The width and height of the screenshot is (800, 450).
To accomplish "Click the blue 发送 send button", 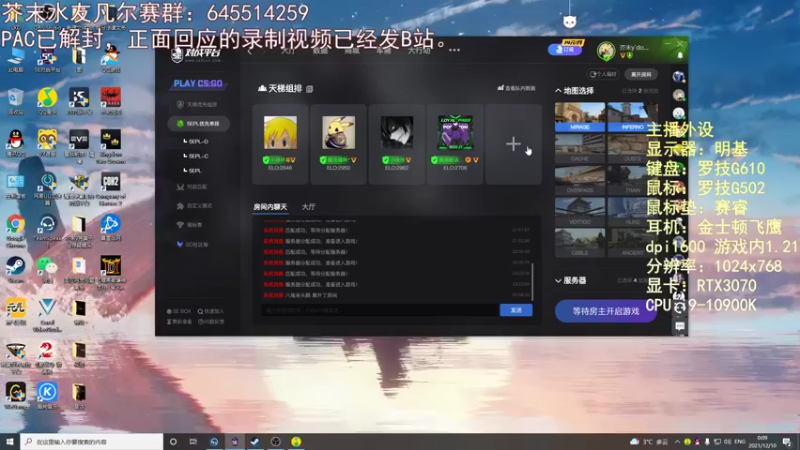I will tap(516, 310).
